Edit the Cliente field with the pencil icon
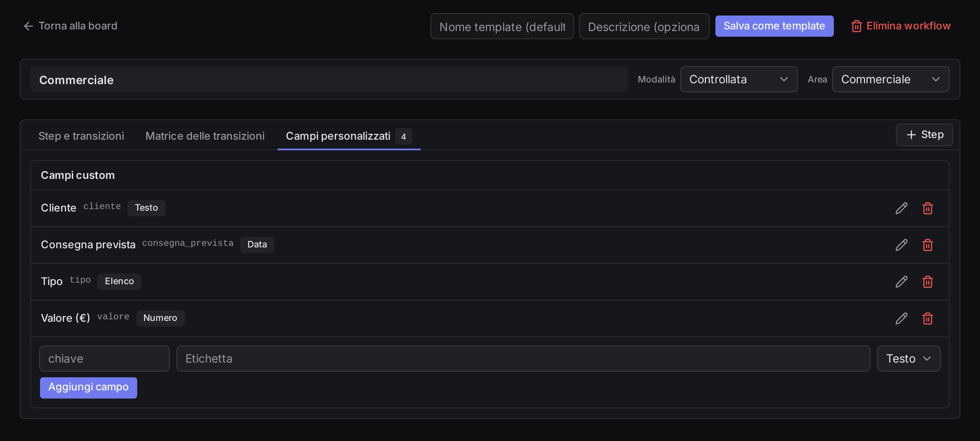The width and height of the screenshot is (980, 441). coord(902,208)
